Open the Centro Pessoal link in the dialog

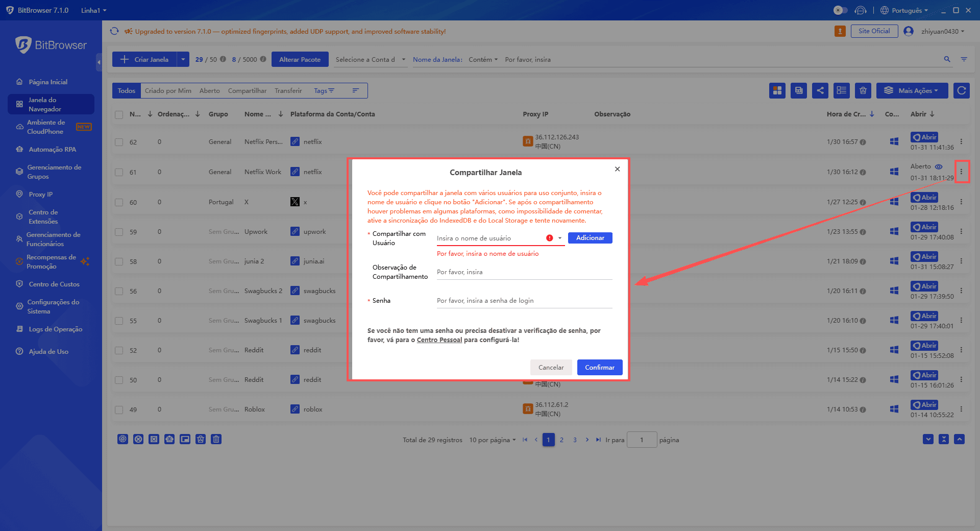click(x=439, y=339)
